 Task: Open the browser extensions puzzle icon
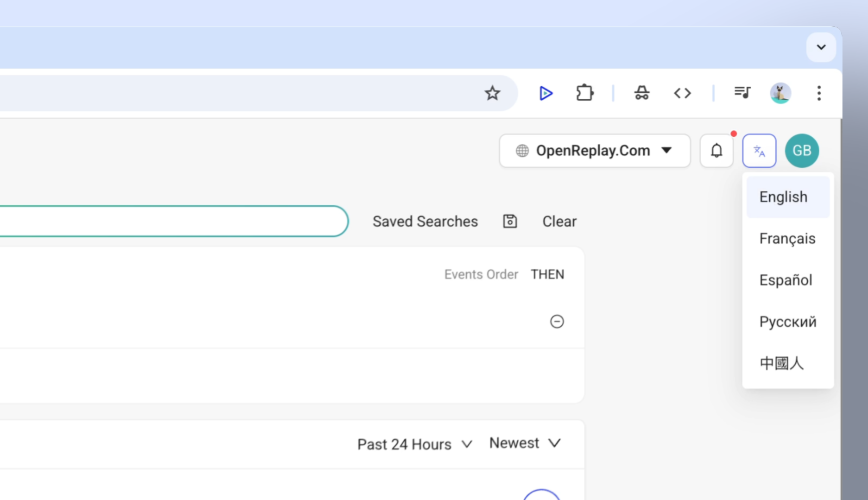click(585, 93)
